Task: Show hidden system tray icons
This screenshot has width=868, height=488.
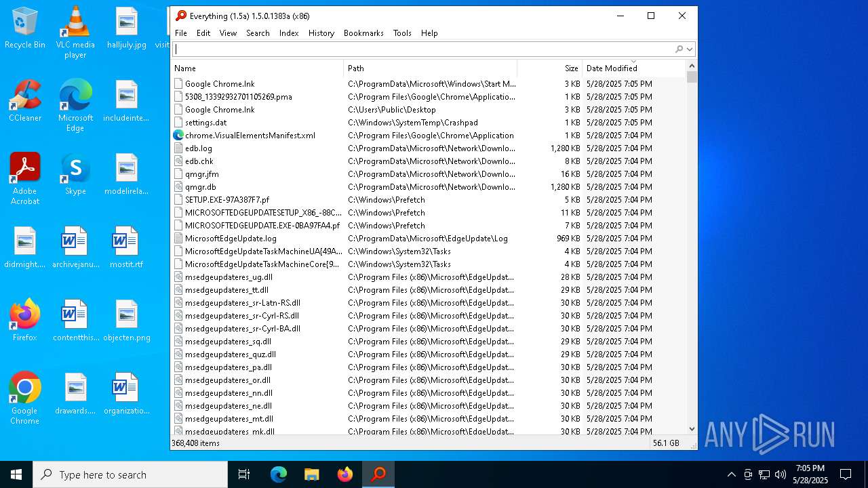Action: [731, 475]
